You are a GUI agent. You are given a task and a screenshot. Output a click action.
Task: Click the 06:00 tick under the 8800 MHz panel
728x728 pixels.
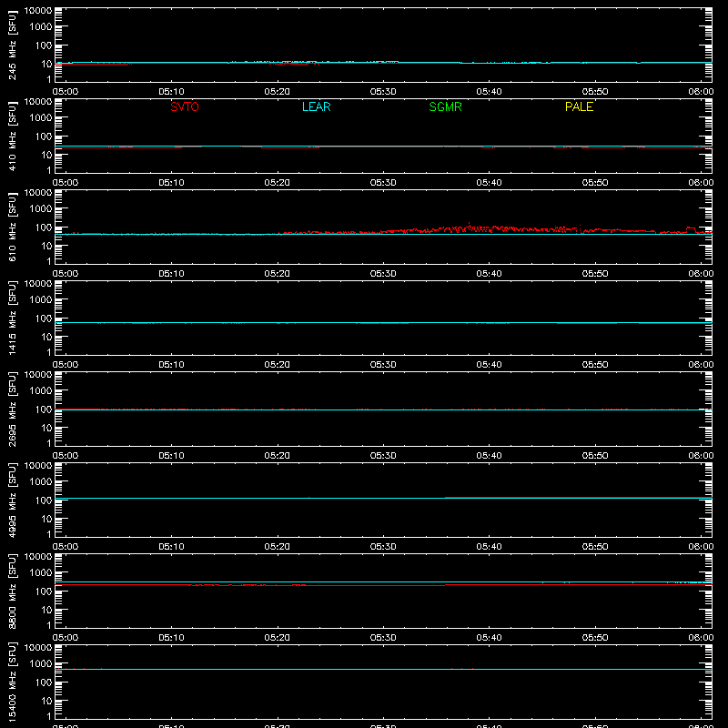tap(701, 638)
